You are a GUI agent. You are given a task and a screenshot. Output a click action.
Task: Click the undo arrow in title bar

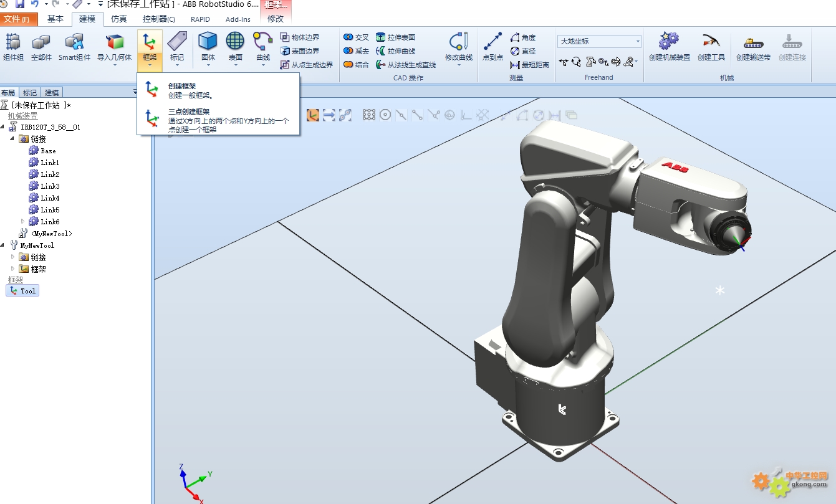(34, 4)
